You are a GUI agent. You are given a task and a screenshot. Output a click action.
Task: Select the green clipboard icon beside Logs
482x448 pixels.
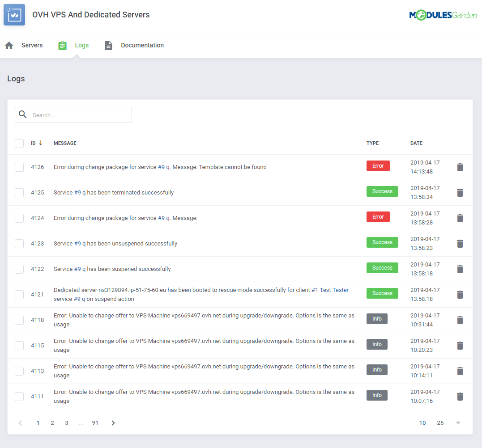[x=62, y=45]
